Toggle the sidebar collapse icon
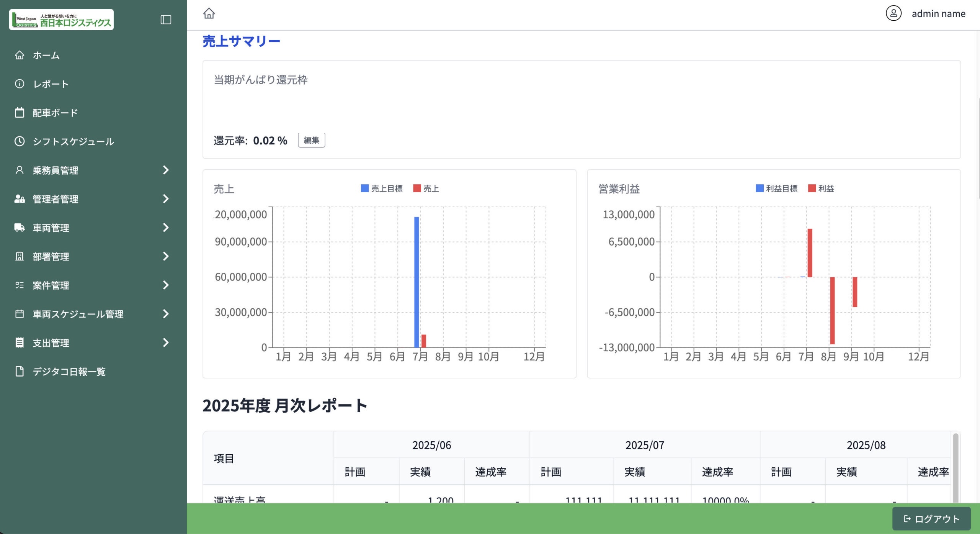Screen dimensions: 980x534 tap(166, 20)
